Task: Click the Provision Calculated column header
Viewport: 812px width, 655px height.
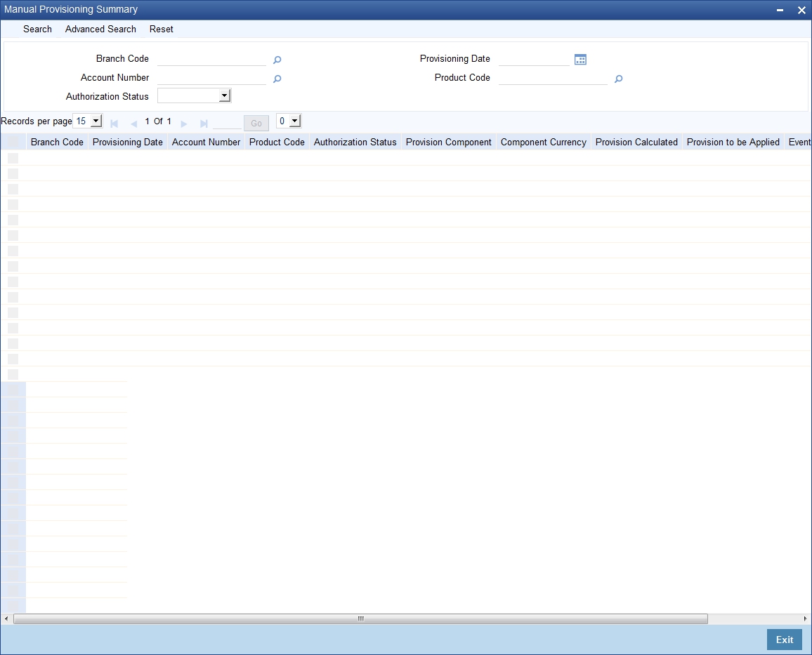Action: tap(636, 142)
